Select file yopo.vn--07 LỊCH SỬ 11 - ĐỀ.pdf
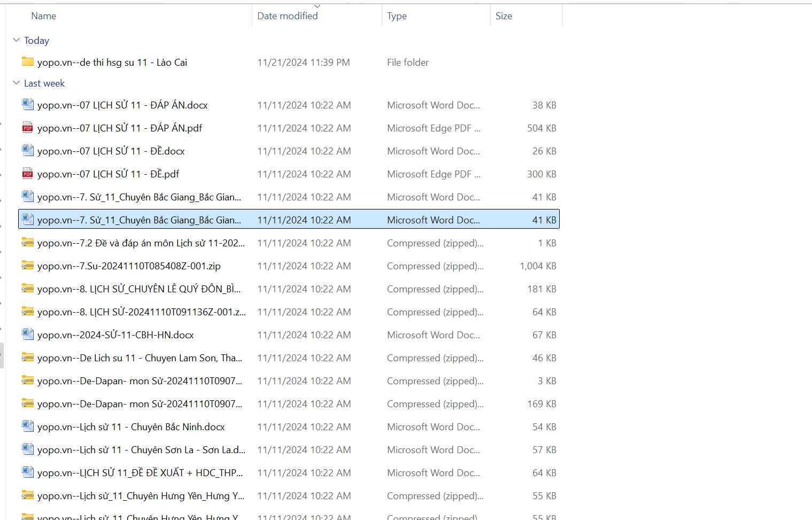Screen dimensions: 812x520 109,174
